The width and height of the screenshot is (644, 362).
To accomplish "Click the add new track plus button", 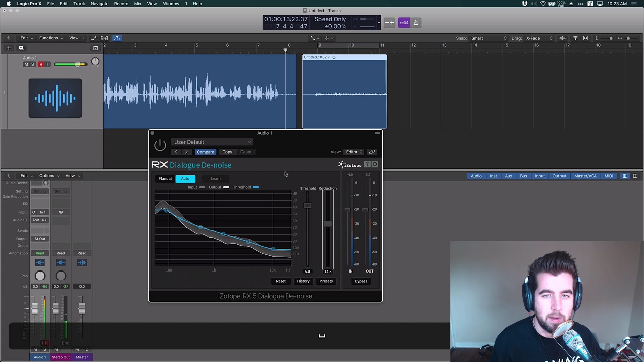I will [x=8, y=48].
